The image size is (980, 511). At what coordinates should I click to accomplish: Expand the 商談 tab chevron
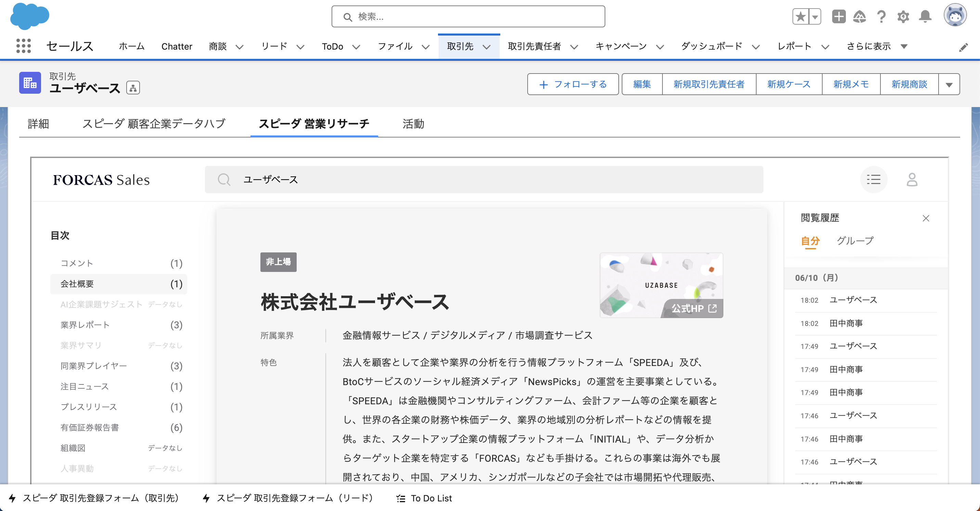point(240,47)
